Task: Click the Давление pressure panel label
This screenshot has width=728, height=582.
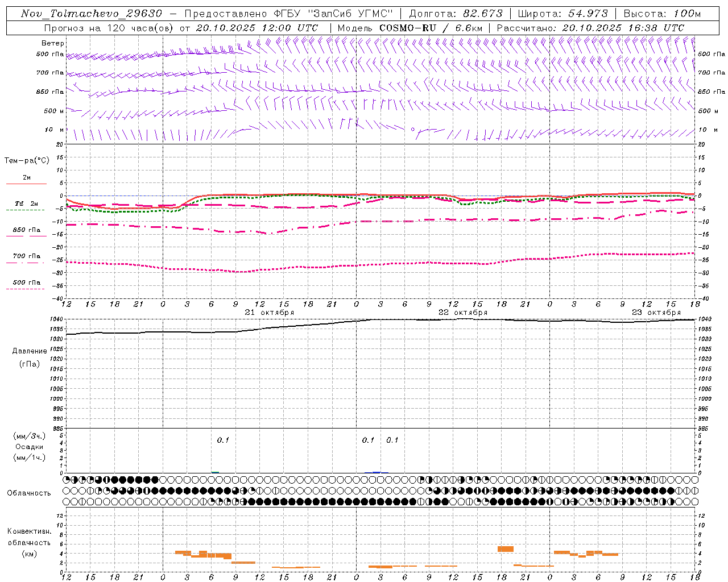Action: [x=30, y=351]
